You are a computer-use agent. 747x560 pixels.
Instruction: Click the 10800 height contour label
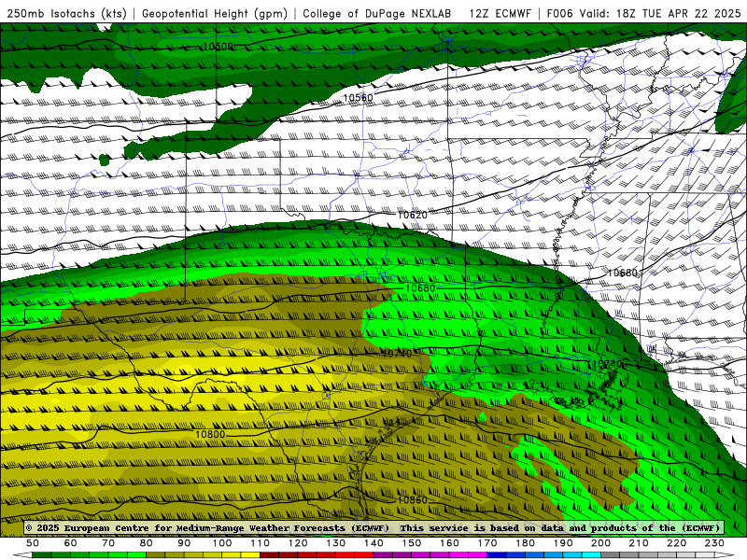point(210,434)
